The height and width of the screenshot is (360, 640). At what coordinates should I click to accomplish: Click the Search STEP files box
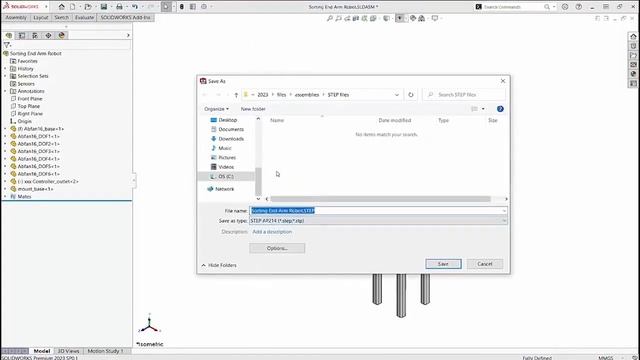tap(464, 95)
